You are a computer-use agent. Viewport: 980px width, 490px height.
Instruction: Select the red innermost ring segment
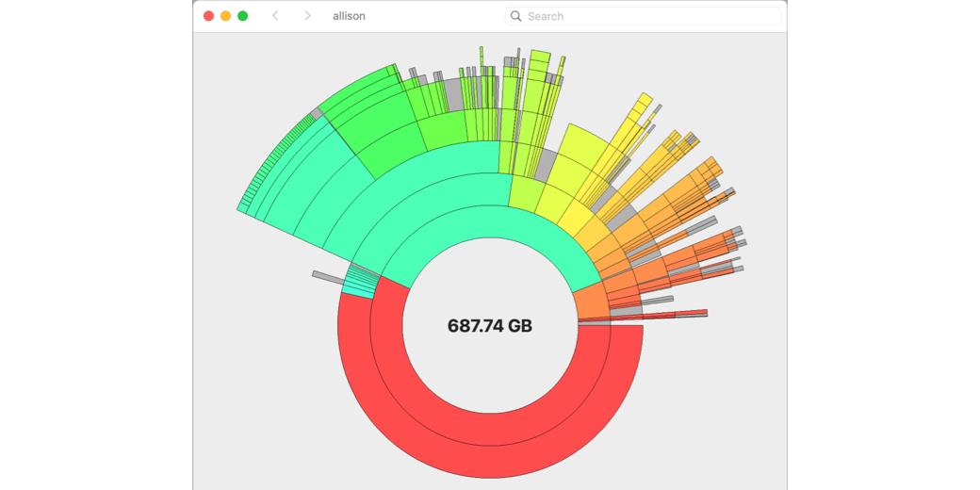click(x=490, y=430)
